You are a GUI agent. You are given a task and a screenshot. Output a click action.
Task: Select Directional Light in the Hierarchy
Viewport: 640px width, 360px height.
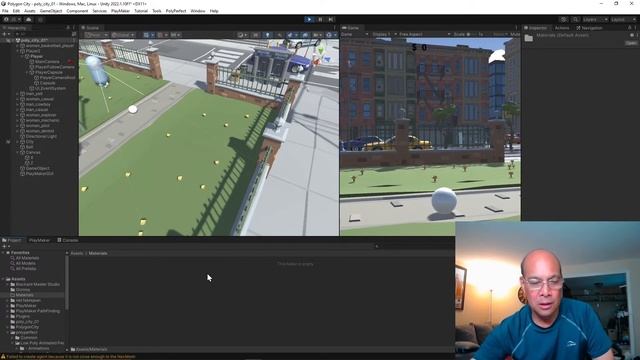41,136
